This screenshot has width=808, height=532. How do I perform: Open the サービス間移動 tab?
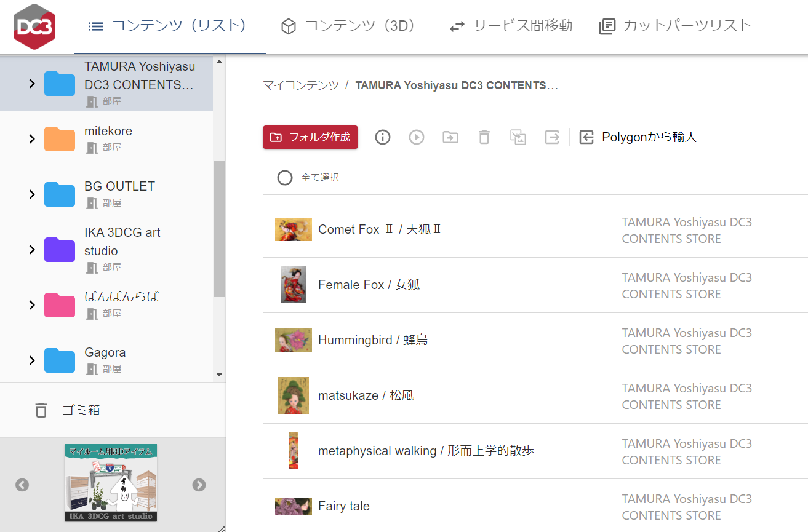pos(511,26)
